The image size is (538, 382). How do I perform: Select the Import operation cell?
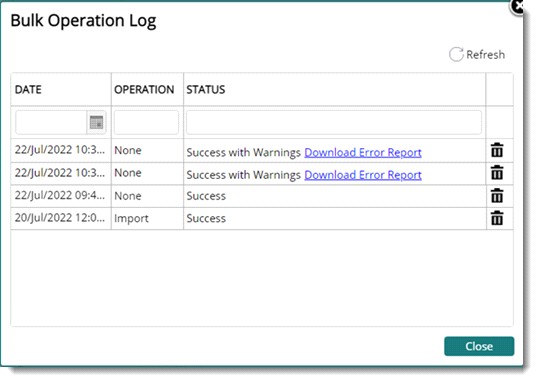pos(131,218)
